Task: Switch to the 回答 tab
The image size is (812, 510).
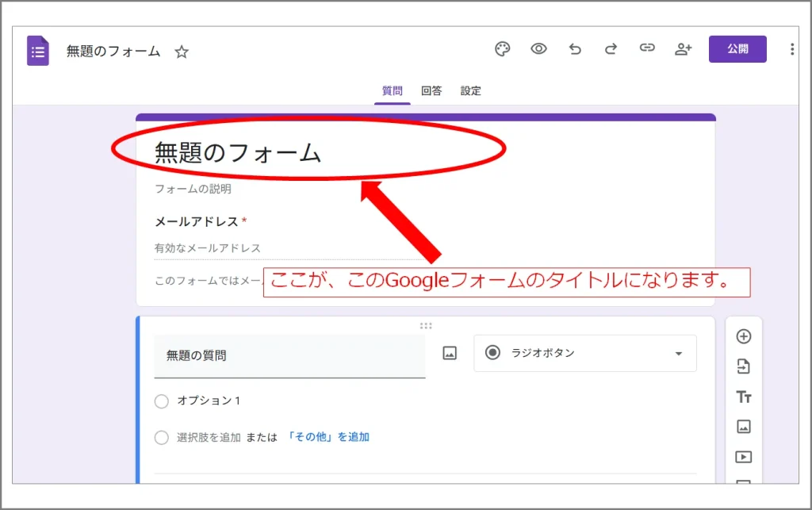Action: [x=431, y=91]
